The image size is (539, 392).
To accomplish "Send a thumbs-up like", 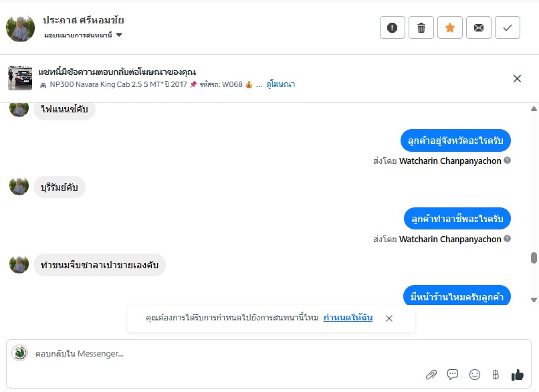I will point(517,375).
